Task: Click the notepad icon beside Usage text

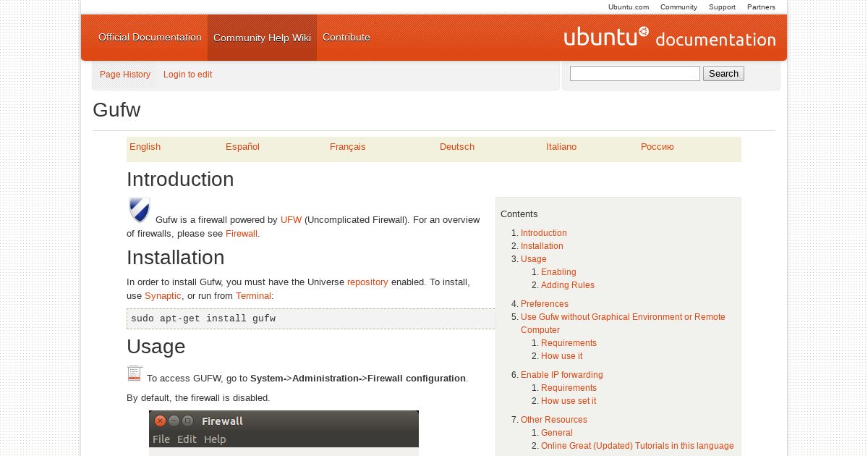Action: 135,373
